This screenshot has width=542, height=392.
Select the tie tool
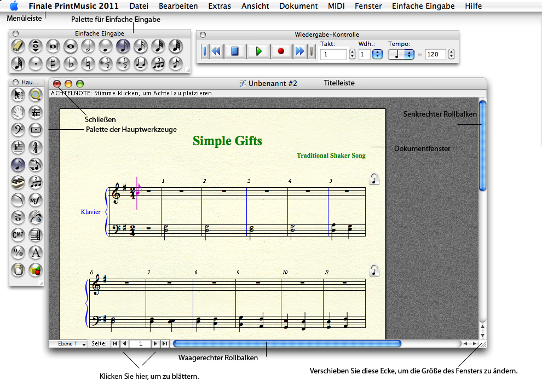[x=141, y=64]
